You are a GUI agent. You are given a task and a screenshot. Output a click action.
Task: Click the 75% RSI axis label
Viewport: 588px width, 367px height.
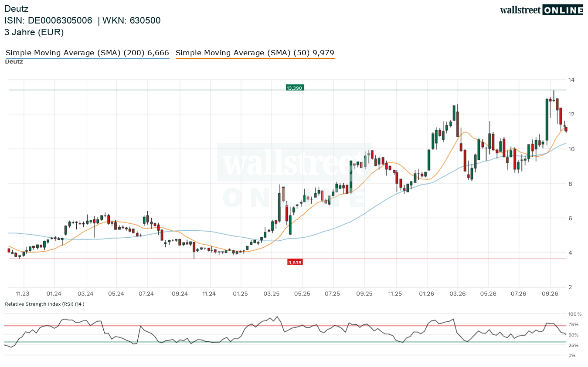click(x=573, y=325)
